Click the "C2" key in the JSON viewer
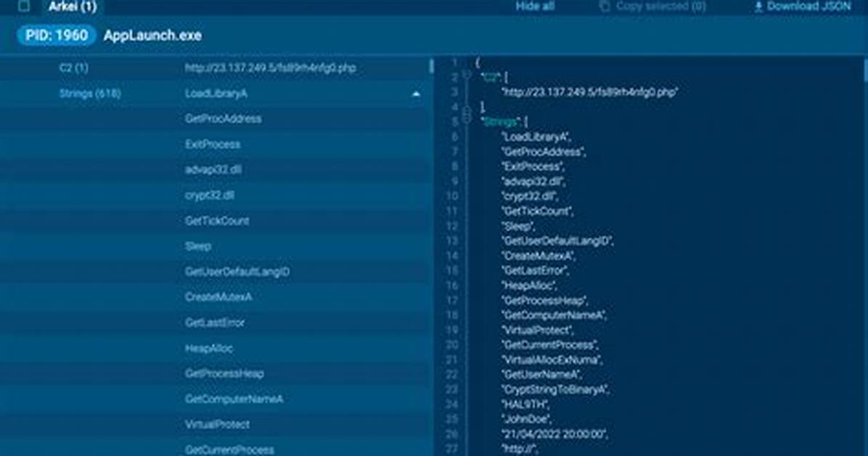The image size is (868, 456). (491, 78)
